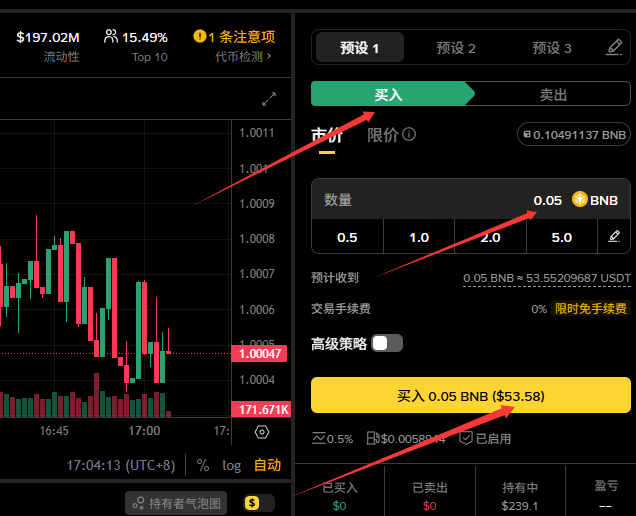636x516 pixels.
Task: Select the 预设 2 preset tab
Action: 456,47
